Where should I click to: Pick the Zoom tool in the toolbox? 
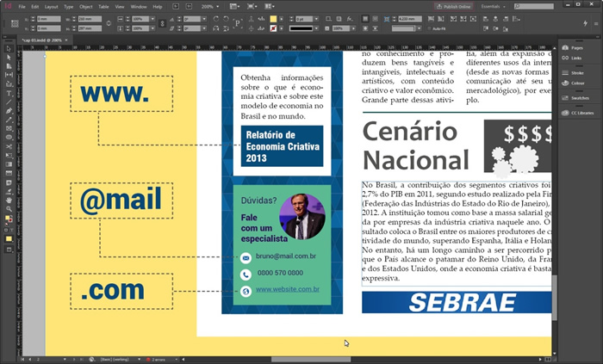[x=9, y=208]
